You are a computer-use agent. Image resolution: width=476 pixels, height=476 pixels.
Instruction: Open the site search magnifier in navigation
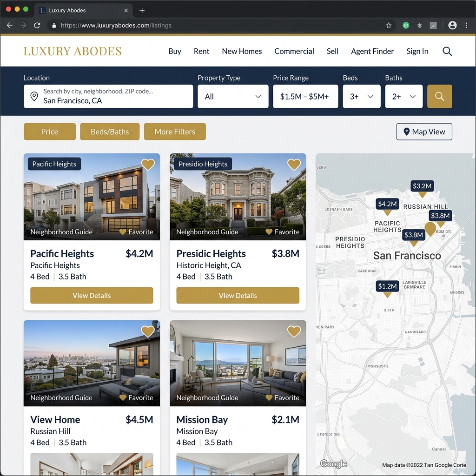click(x=447, y=51)
